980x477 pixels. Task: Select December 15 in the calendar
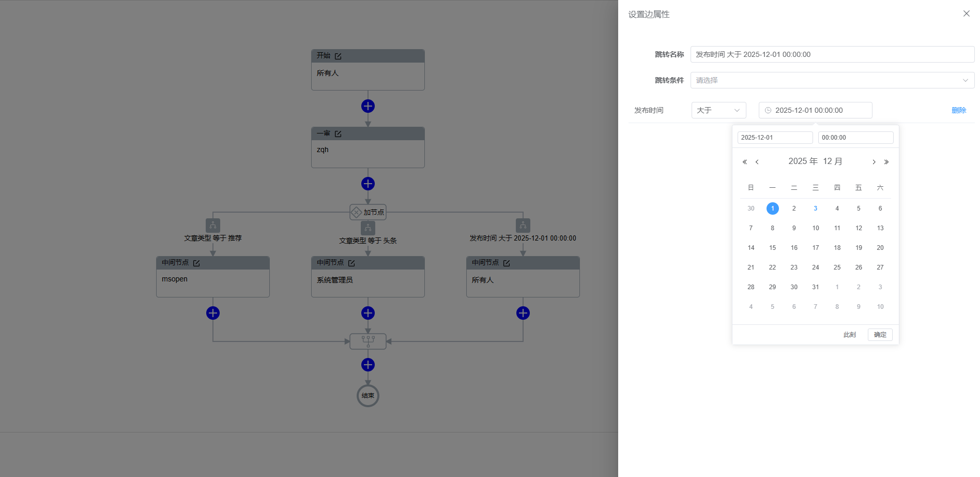pyautogui.click(x=772, y=248)
